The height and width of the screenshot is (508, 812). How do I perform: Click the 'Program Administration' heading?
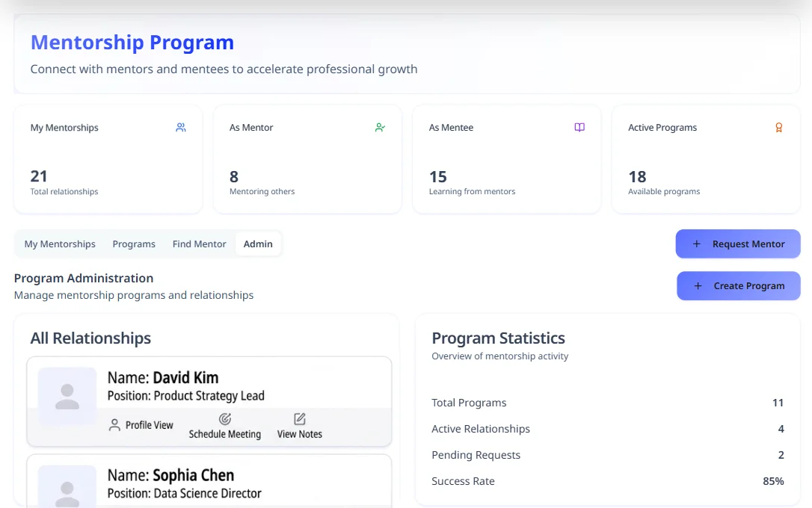point(84,279)
